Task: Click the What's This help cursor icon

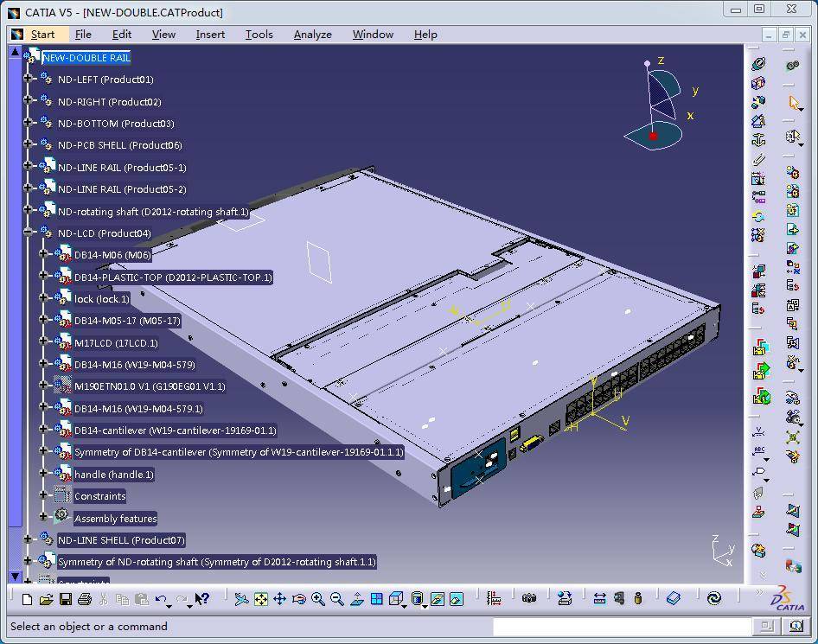Action: [x=201, y=598]
